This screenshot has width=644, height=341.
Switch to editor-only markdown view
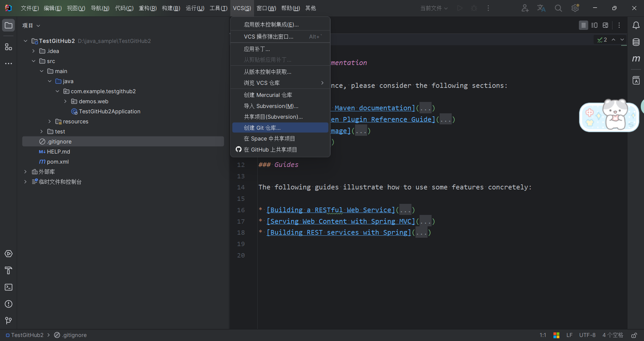coord(584,25)
